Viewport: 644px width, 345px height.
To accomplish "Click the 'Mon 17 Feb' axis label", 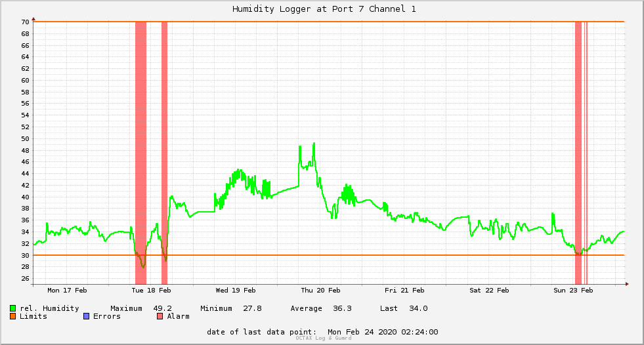I will [x=68, y=290].
